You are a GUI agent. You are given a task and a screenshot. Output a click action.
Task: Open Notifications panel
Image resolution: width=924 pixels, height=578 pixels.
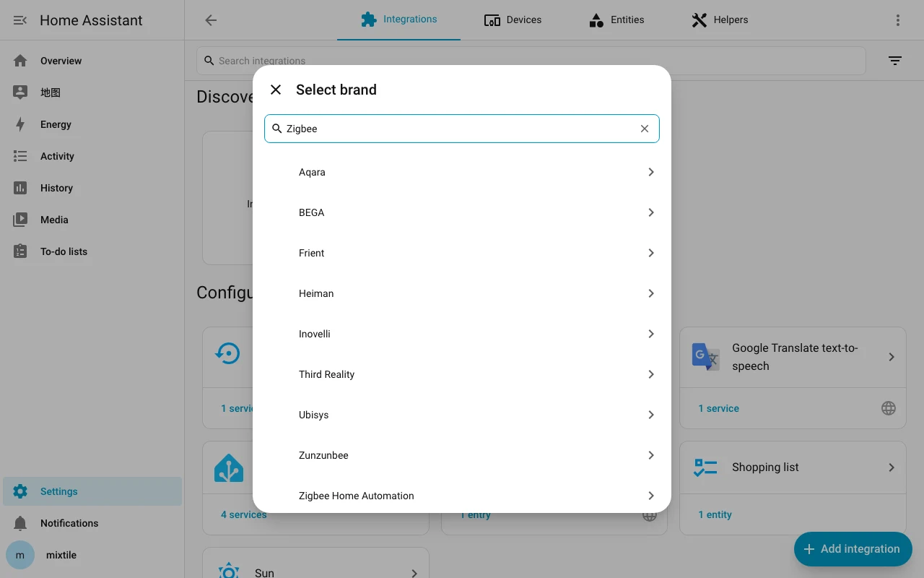92,523
